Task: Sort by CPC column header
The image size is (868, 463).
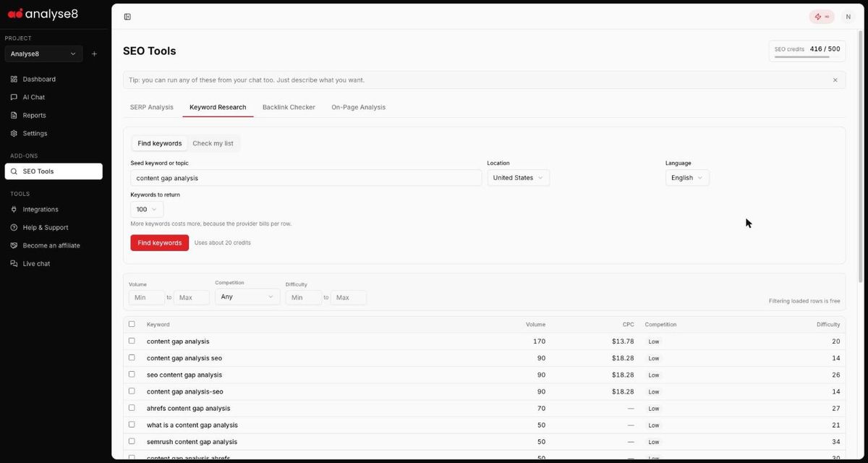Action: pyautogui.click(x=628, y=325)
